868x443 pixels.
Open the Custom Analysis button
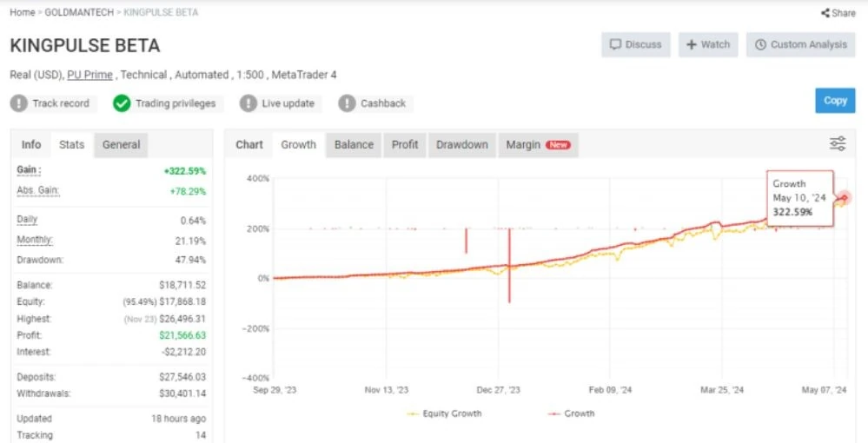pos(800,44)
